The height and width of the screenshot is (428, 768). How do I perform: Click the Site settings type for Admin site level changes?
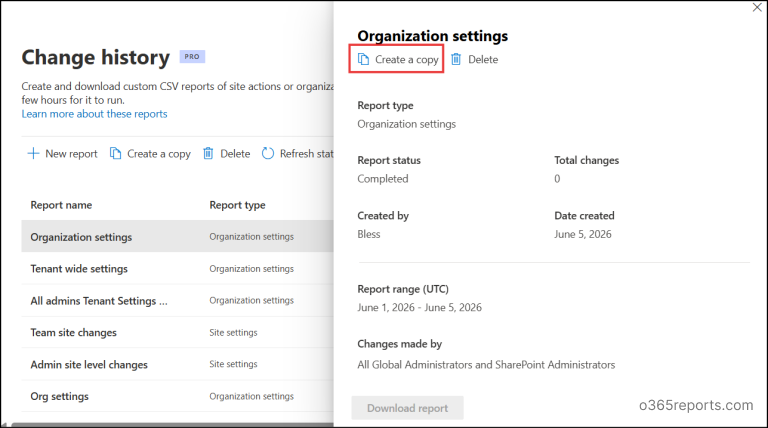point(233,364)
